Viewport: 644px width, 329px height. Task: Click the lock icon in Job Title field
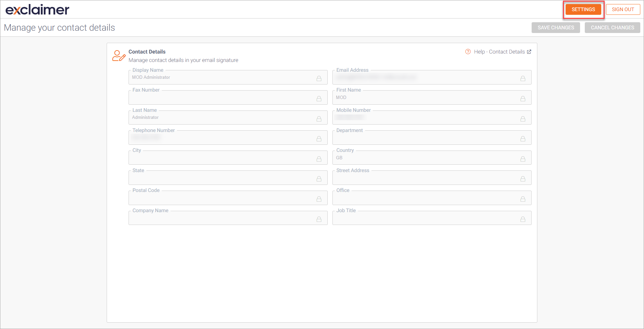click(x=523, y=219)
